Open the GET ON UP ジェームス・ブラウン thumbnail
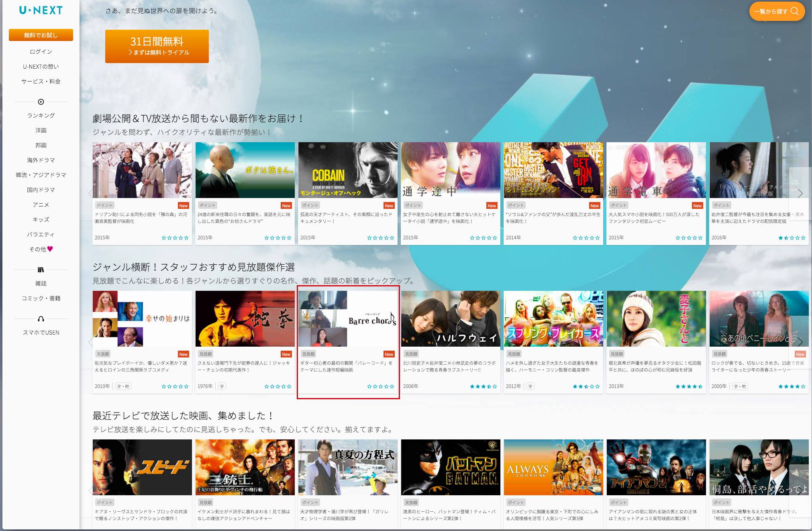The width and height of the screenshot is (812, 531). pos(553,170)
